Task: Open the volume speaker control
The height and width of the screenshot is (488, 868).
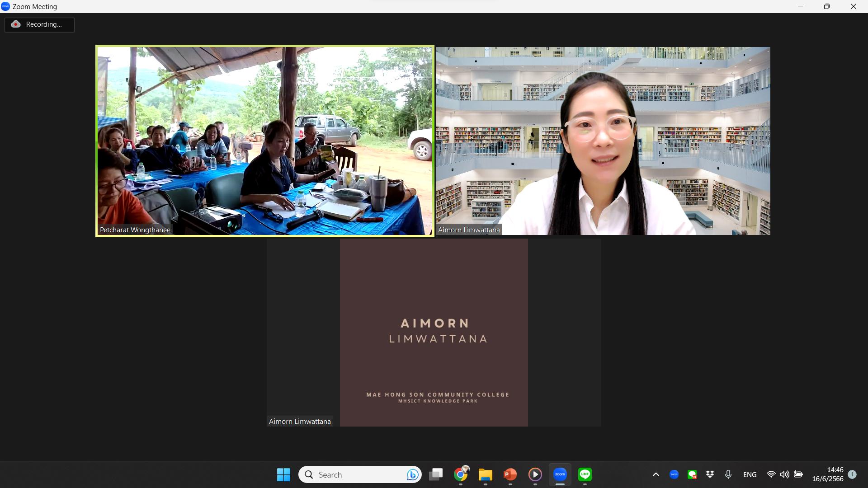Action: [784, 474]
